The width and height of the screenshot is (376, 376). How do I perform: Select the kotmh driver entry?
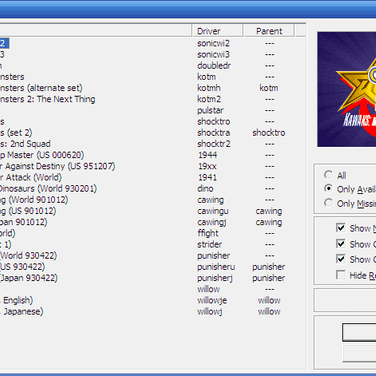pos(209,88)
